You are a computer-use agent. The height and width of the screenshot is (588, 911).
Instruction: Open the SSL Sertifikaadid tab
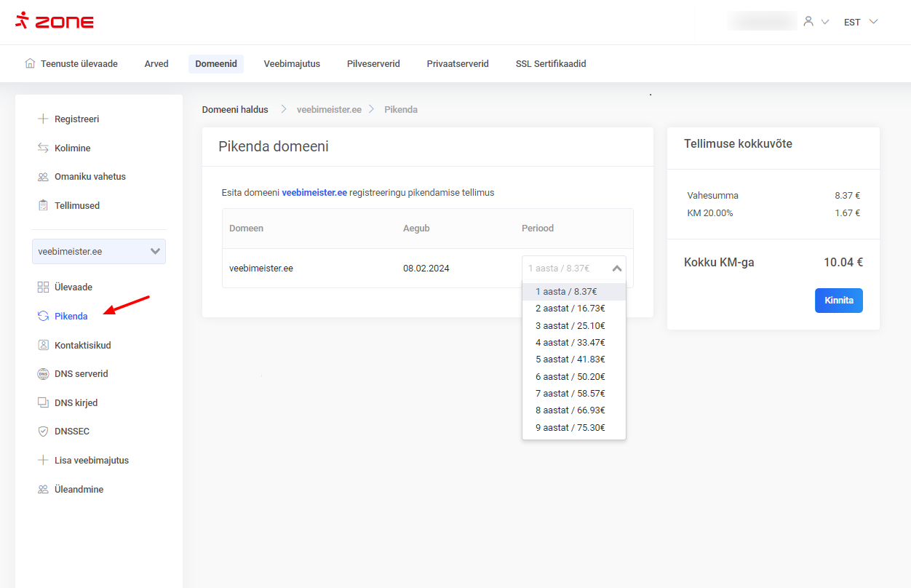click(551, 64)
